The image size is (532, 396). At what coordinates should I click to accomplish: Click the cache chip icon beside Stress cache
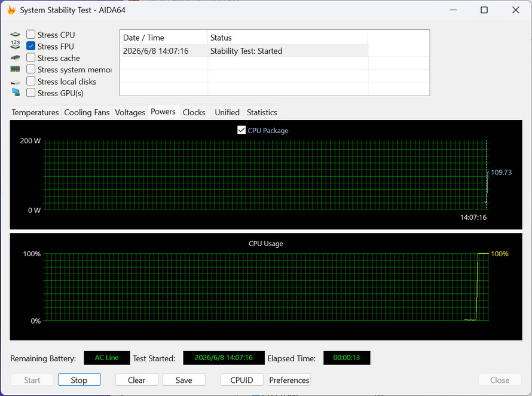(15, 58)
